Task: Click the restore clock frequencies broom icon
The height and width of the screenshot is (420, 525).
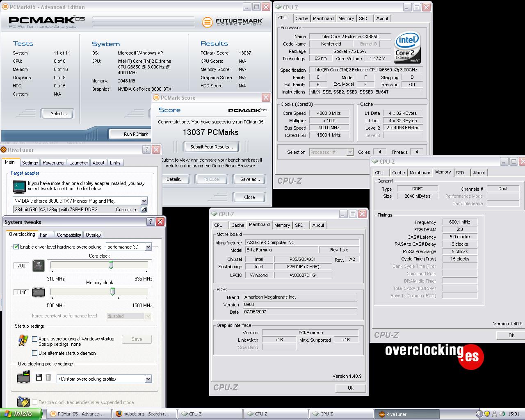Action: [23, 402]
